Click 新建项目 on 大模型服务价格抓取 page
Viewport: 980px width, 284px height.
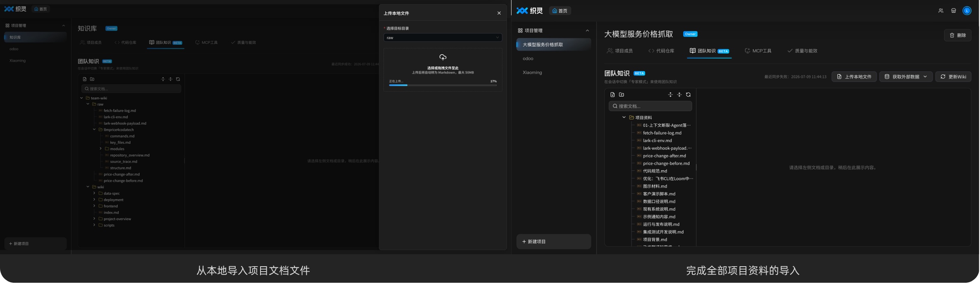[554, 241]
